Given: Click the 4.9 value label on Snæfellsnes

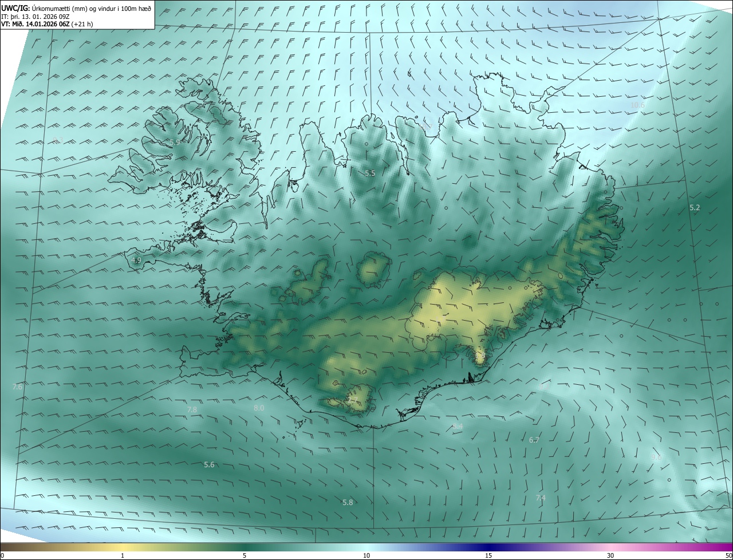Looking at the screenshot, I should (x=136, y=261).
